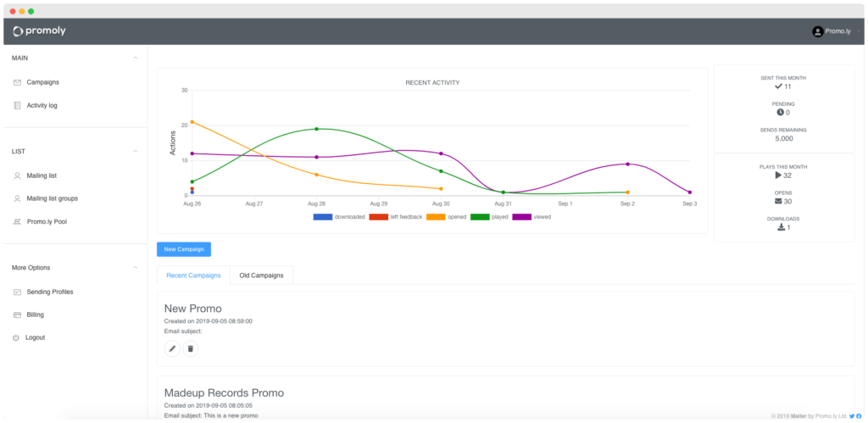Click the orange opened point at Aug 26
Viewport: 868px width, 423px height.
(x=192, y=122)
